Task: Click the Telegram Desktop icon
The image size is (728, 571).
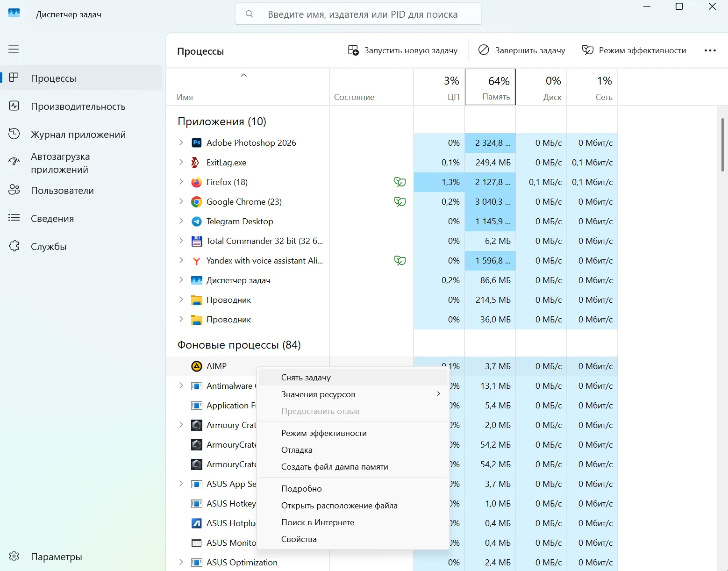Action: pos(197,221)
